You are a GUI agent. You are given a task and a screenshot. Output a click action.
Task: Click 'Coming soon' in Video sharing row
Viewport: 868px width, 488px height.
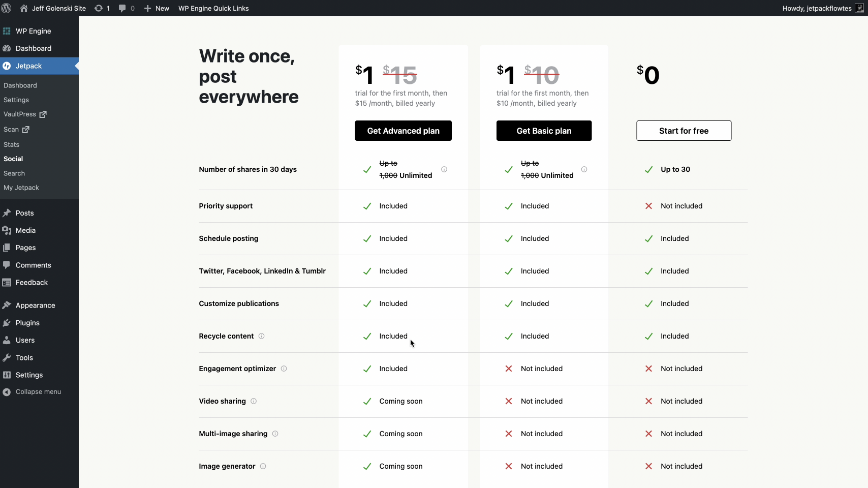tap(401, 401)
